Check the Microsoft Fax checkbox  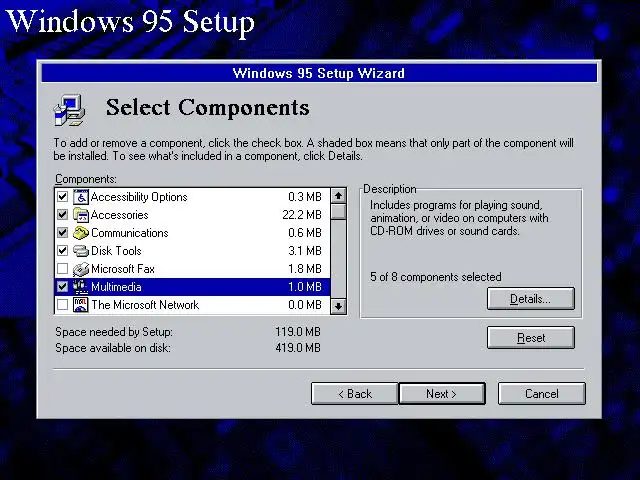(x=62, y=269)
